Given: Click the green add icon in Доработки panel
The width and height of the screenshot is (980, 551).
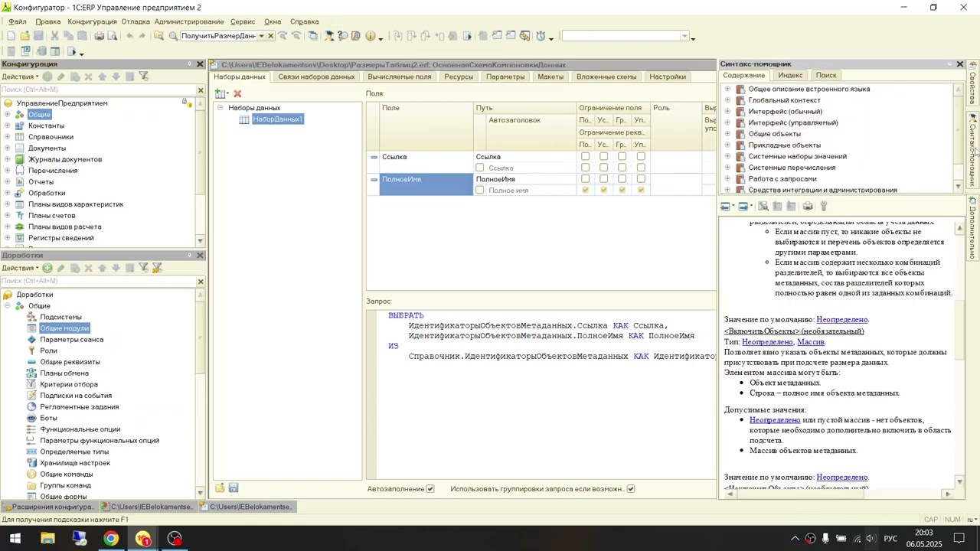Looking at the screenshot, I should tap(47, 268).
